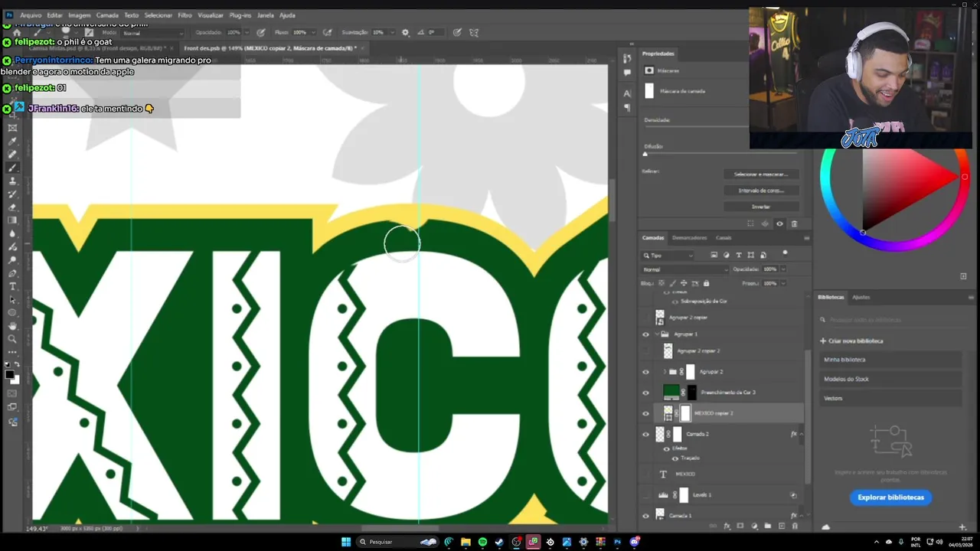The height and width of the screenshot is (551, 980).
Task: Click Selecionar e mascarar button
Action: click(760, 174)
